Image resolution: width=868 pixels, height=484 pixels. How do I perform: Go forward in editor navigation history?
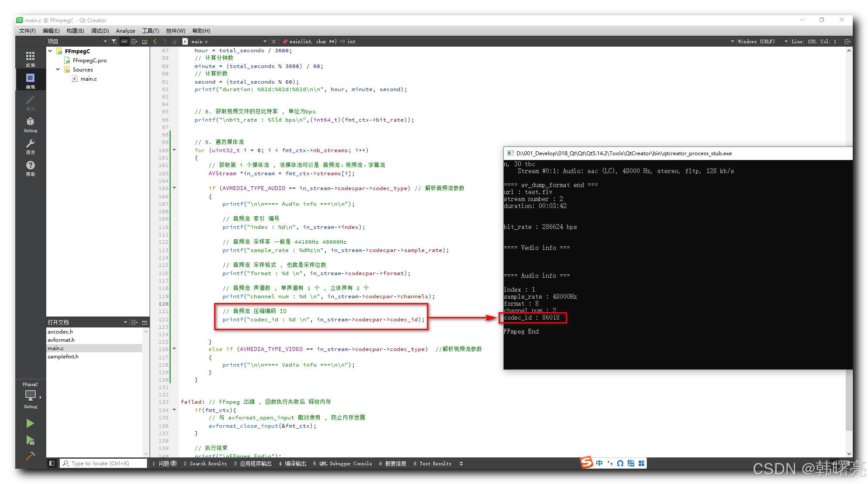pyautogui.click(x=164, y=41)
